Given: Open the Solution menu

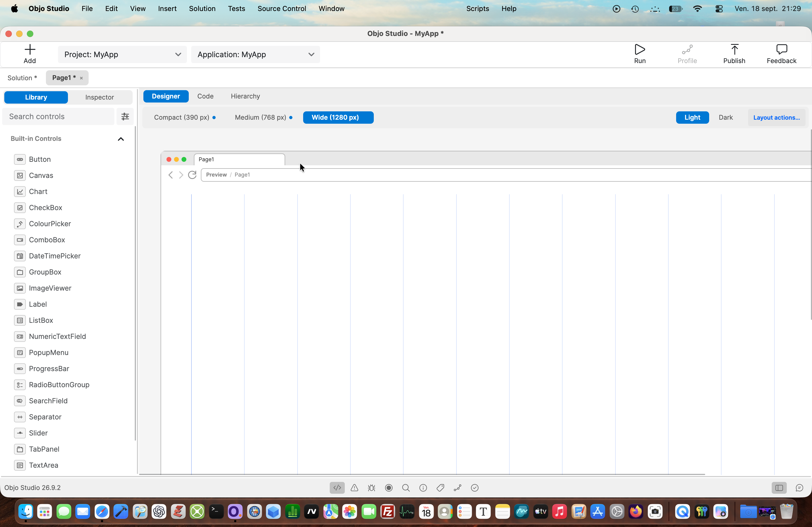Looking at the screenshot, I should pos(202,9).
